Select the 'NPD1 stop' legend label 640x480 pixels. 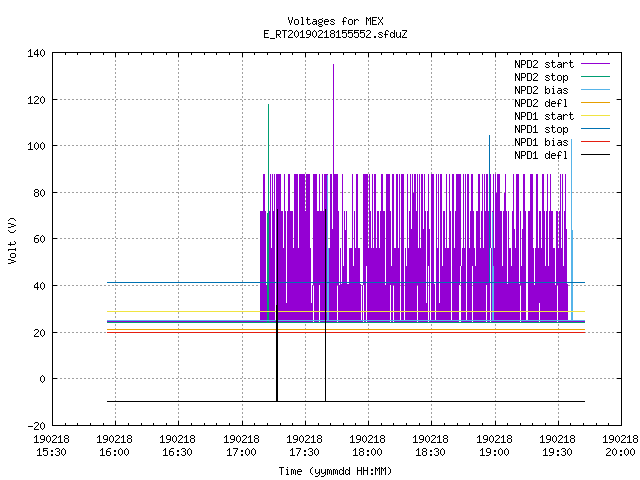click(x=541, y=129)
